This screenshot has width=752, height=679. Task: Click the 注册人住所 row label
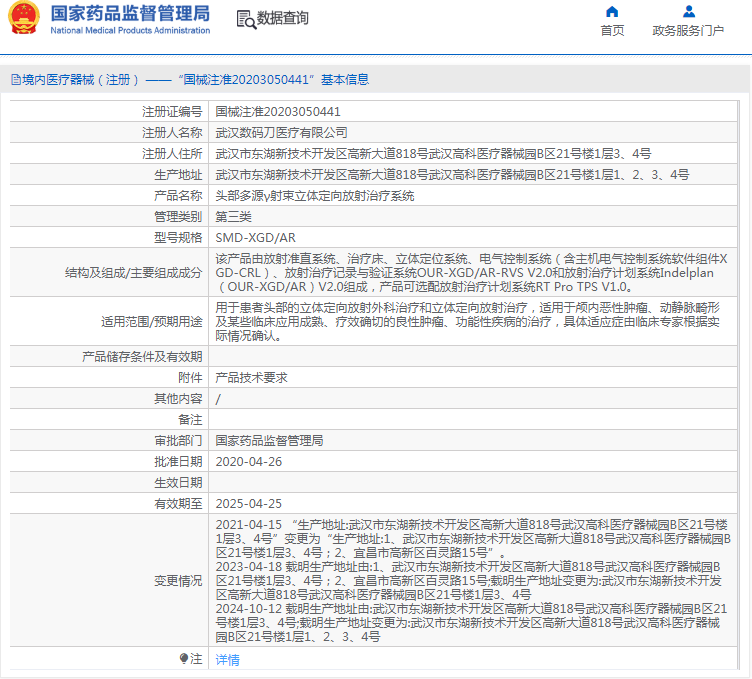[172, 154]
